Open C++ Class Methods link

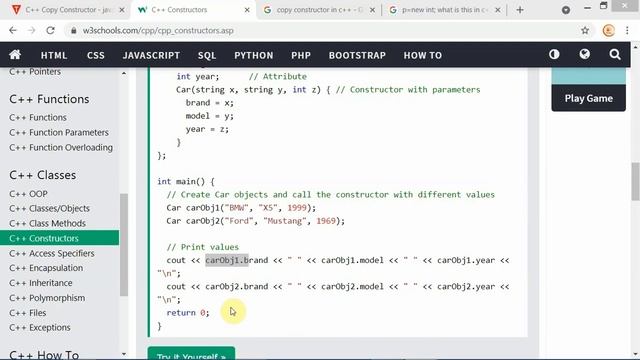47,224
